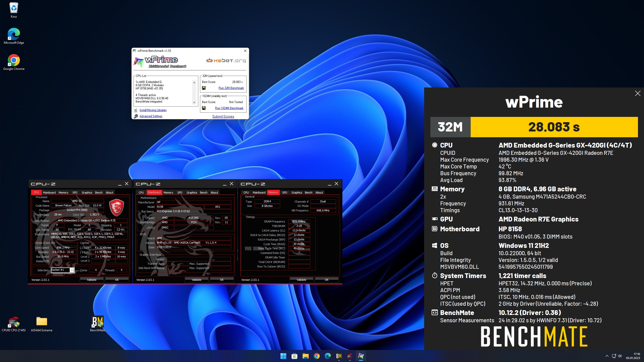The height and width of the screenshot is (362, 644).
Task: Run the 32M Benchmark
Action: [x=231, y=88]
